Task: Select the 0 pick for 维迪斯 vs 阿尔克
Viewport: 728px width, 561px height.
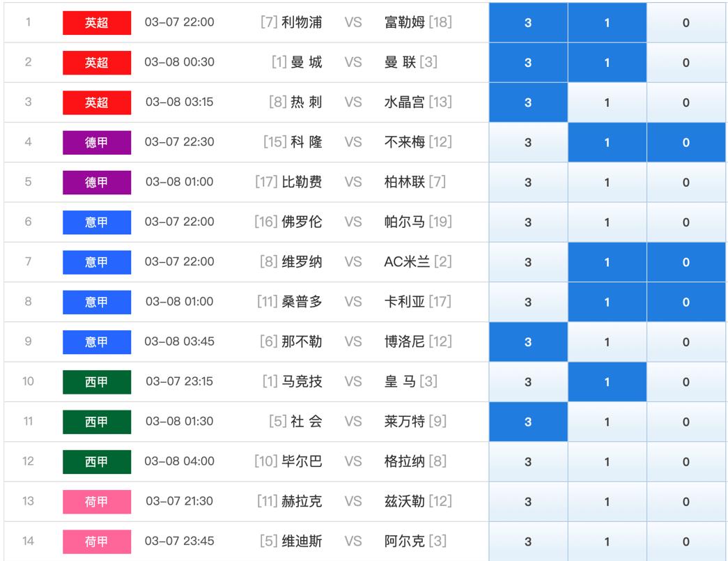Action: pos(686,541)
